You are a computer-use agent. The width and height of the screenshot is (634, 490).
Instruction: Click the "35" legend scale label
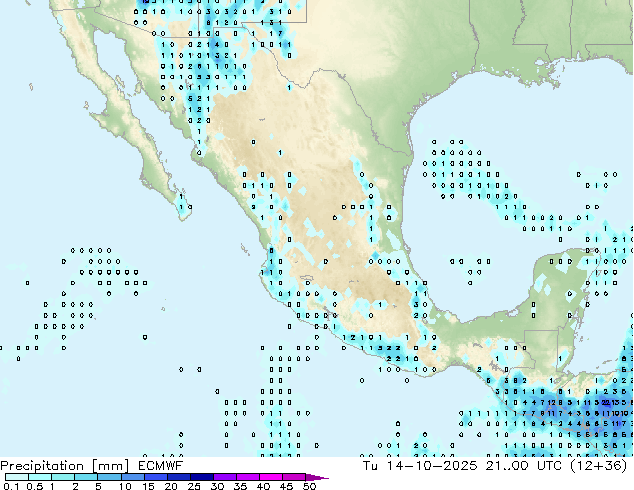coord(240,486)
